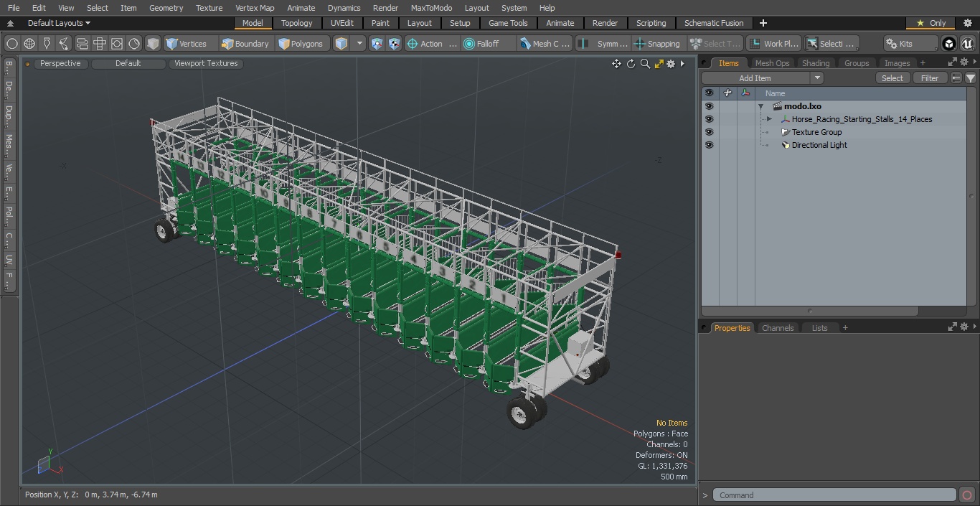Open the Add Item dropdown arrow
Image resolution: width=980 pixels, height=506 pixels.
tap(816, 78)
